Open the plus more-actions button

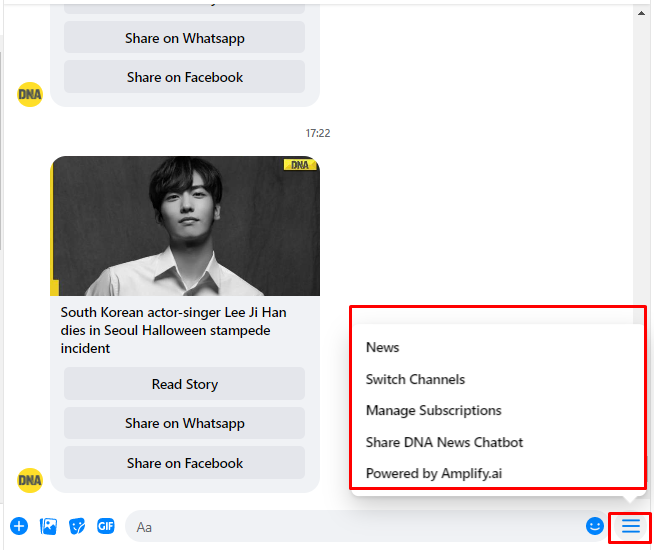coord(19,526)
